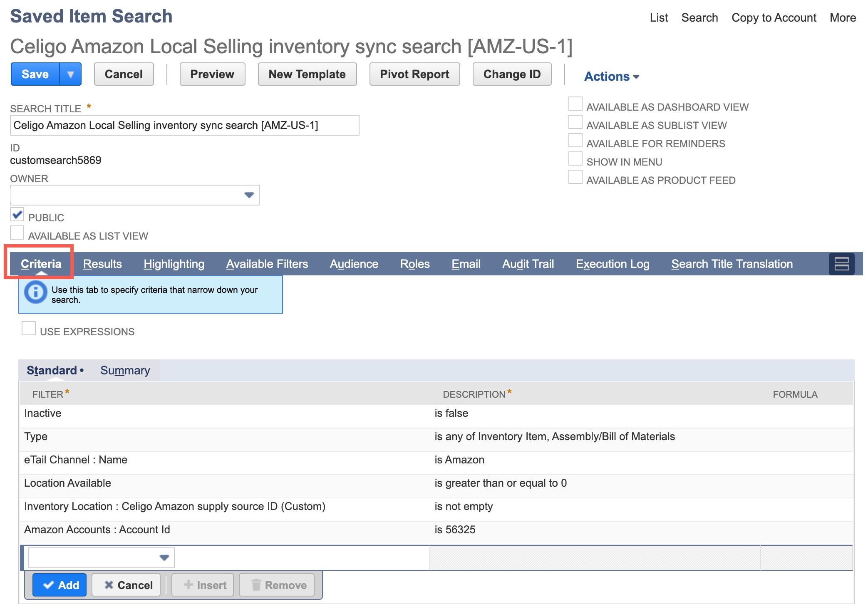Click the Insert row button

tap(203, 585)
